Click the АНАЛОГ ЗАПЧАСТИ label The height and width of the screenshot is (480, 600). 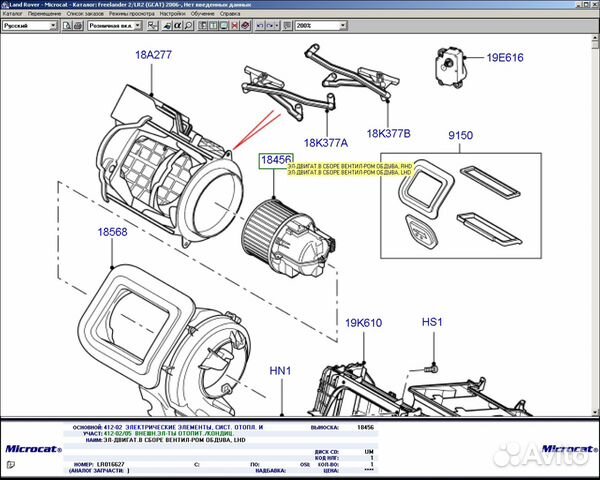pyautogui.click(x=99, y=470)
